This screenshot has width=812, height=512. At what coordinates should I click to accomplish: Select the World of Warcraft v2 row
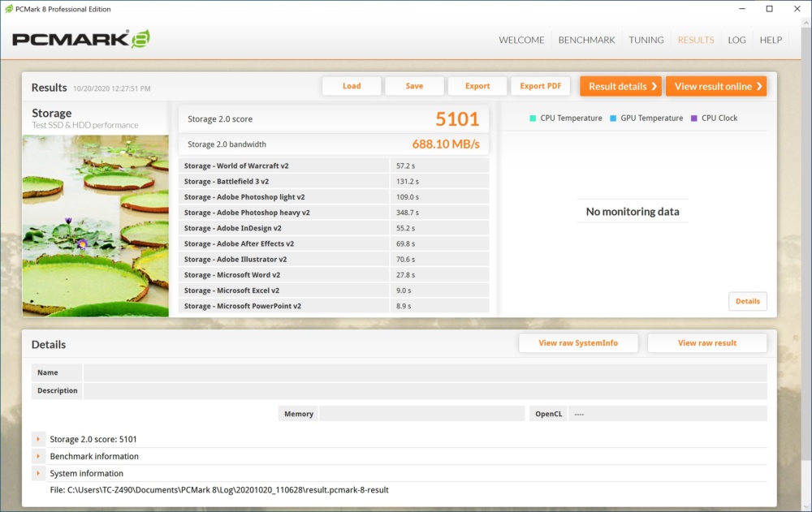click(x=334, y=166)
